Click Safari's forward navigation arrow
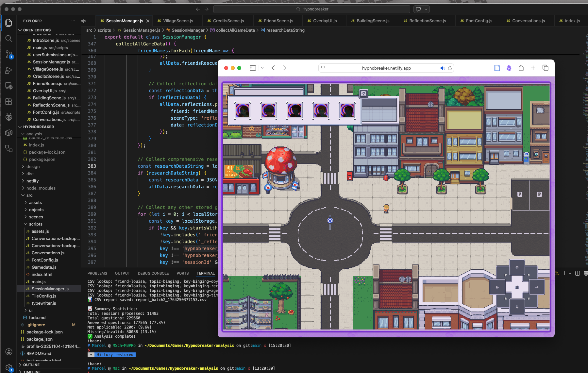Screen dimensions: 588x373 click(x=285, y=68)
